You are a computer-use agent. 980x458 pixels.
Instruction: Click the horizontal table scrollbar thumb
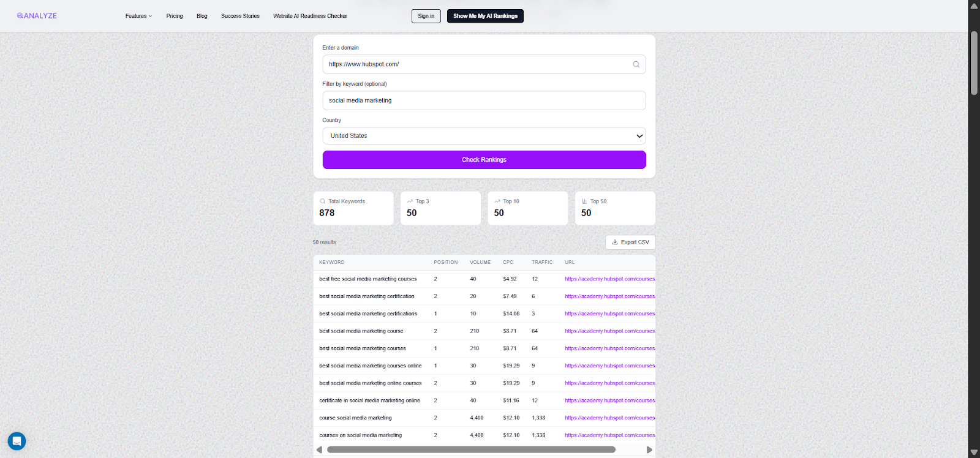pyautogui.click(x=471, y=449)
